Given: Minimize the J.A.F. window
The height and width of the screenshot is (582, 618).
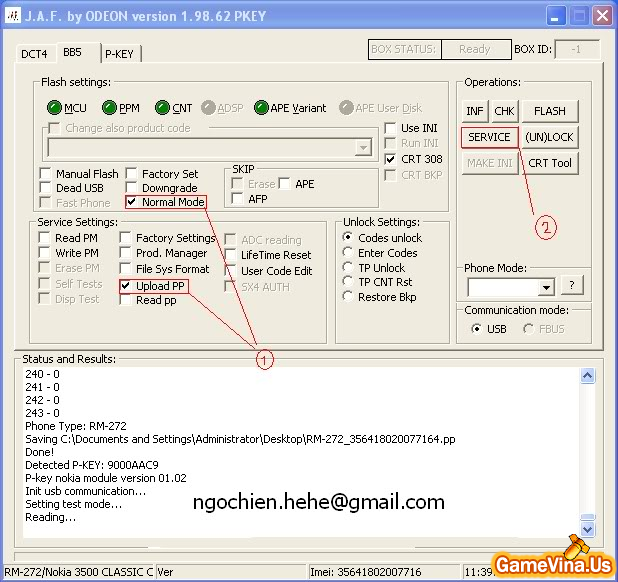Looking at the screenshot, I should pyautogui.click(x=555, y=16).
